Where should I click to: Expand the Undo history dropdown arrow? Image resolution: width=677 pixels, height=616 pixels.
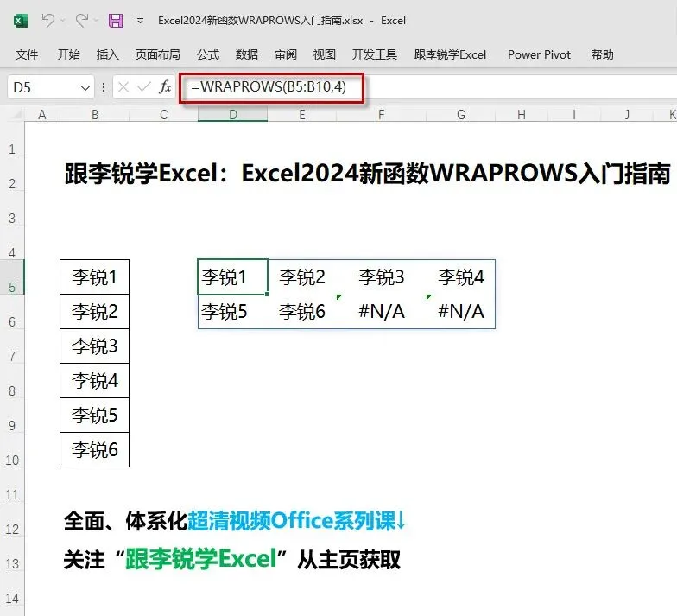pyautogui.click(x=62, y=21)
